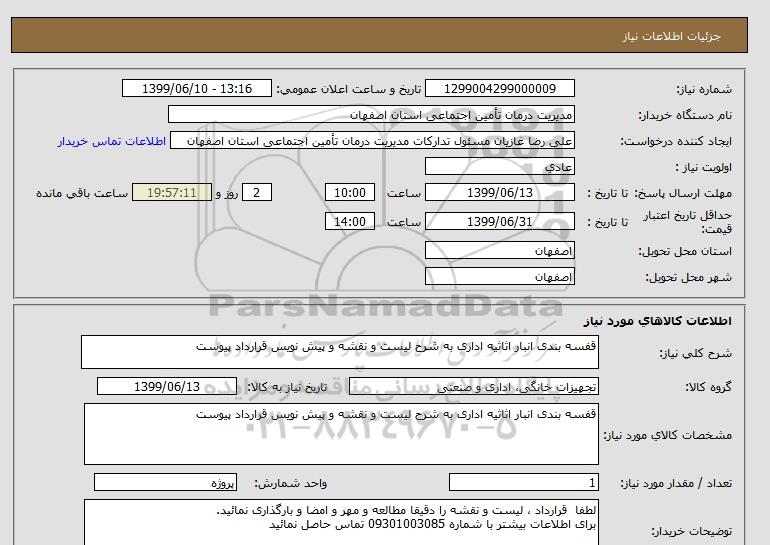Screen dimensions: 770x545
Task: Select the priority field عادی
Action: point(499,166)
